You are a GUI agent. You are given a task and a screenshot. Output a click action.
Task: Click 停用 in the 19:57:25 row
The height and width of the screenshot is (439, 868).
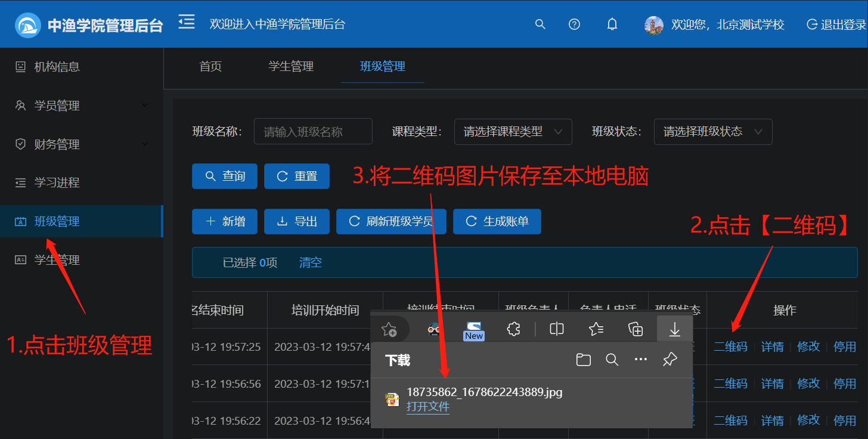(845, 347)
